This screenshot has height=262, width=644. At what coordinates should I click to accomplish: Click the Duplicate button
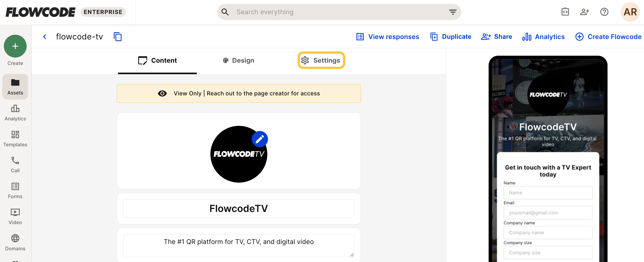[x=451, y=37]
